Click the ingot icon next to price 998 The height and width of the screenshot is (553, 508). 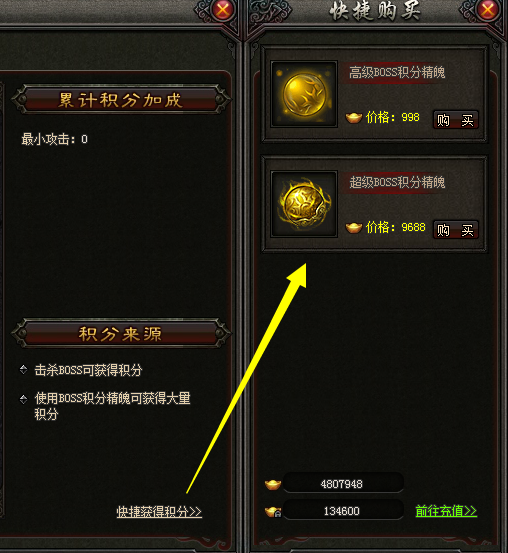(x=353, y=117)
